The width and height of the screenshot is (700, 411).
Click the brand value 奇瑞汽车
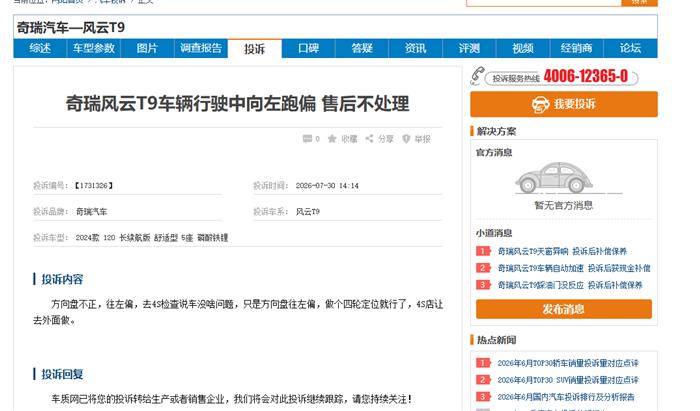(x=92, y=212)
